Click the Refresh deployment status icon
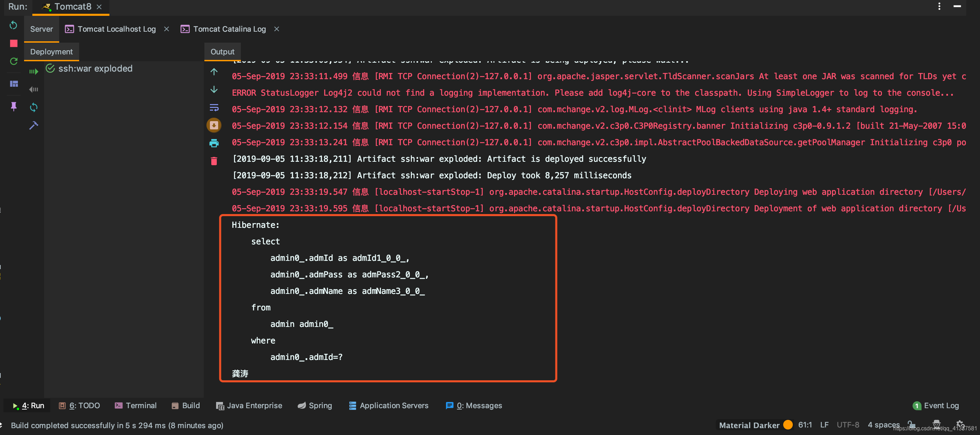The width and height of the screenshot is (980, 435). click(34, 107)
